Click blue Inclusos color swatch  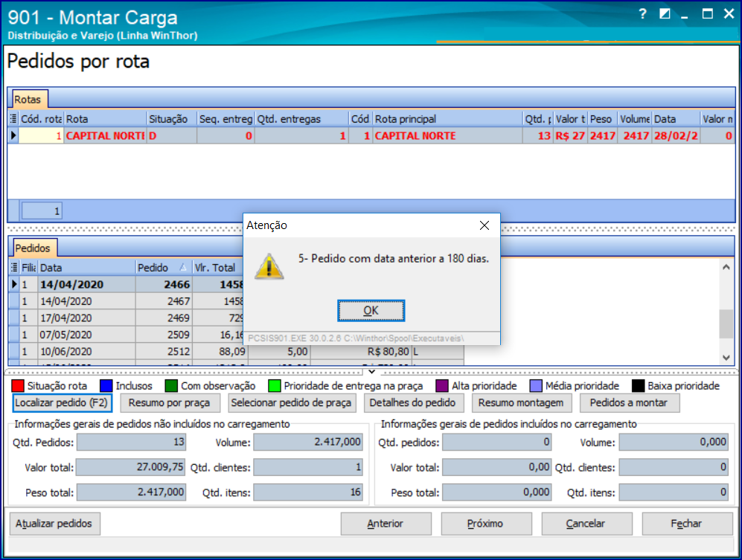click(106, 386)
